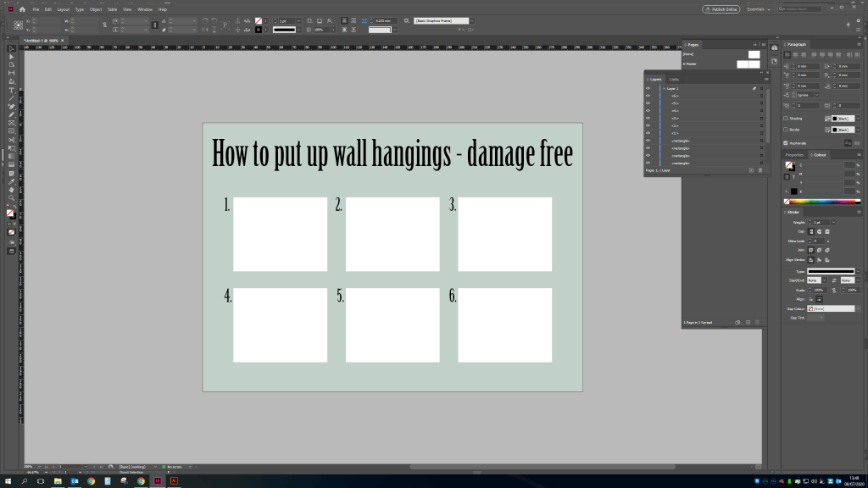This screenshot has width=868, height=488.
Task: Delete selected layer with the trash icon
Action: pos(759,170)
